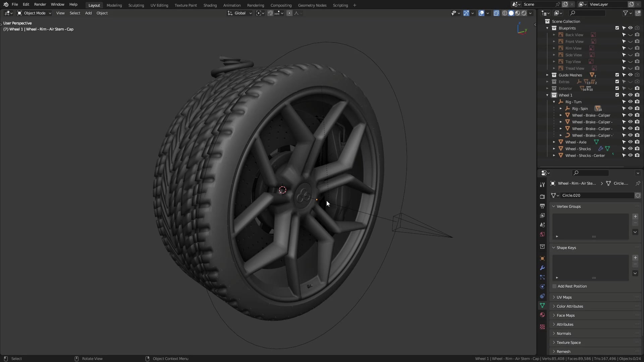Open the pivot point dropdown
The height and width of the screenshot is (362, 644).
tap(260, 13)
